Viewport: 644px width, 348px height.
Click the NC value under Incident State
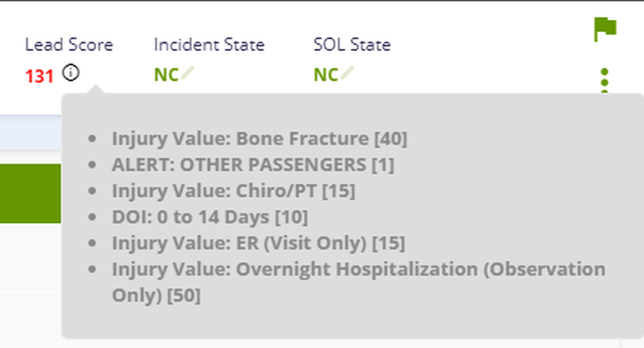tap(166, 75)
